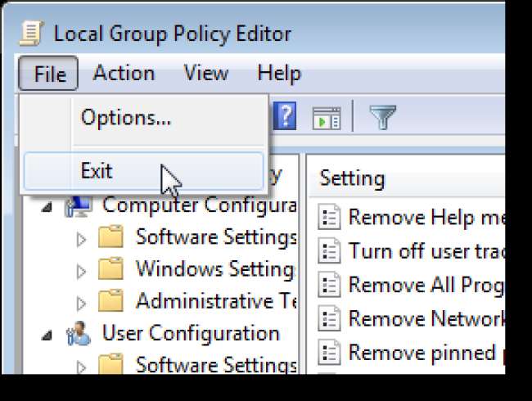The width and height of the screenshot is (532, 401).
Task: Open the View menu
Action: tap(205, 74)
